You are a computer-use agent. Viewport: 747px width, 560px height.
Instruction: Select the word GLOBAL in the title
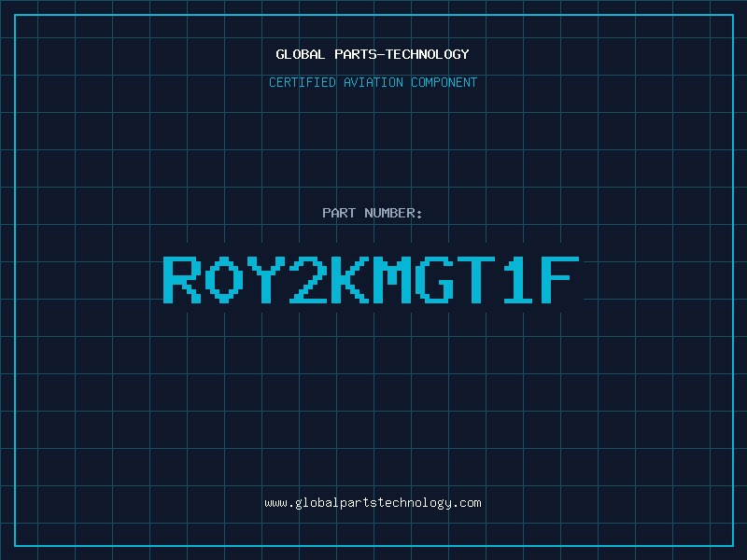click(300, 54)
